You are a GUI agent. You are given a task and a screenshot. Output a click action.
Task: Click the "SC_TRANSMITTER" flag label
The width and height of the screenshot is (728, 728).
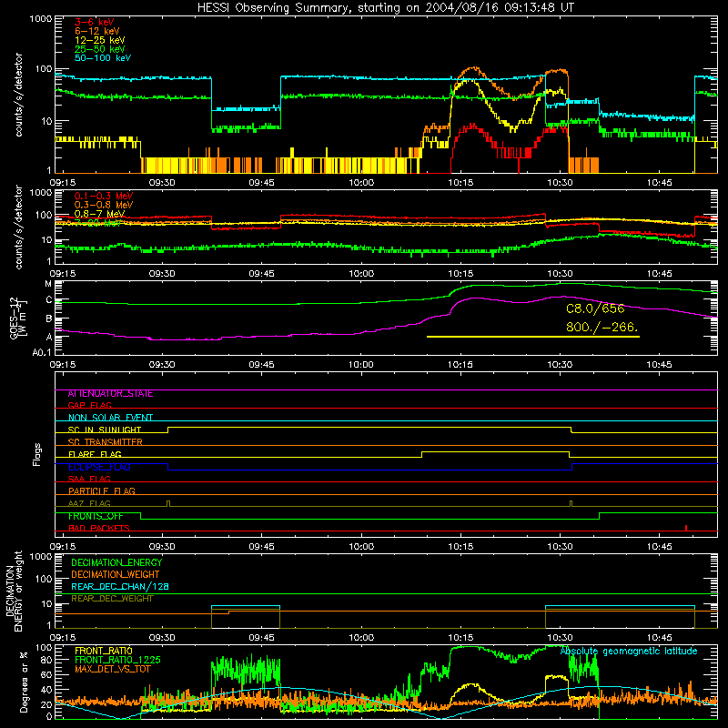[x=105, y=442]
